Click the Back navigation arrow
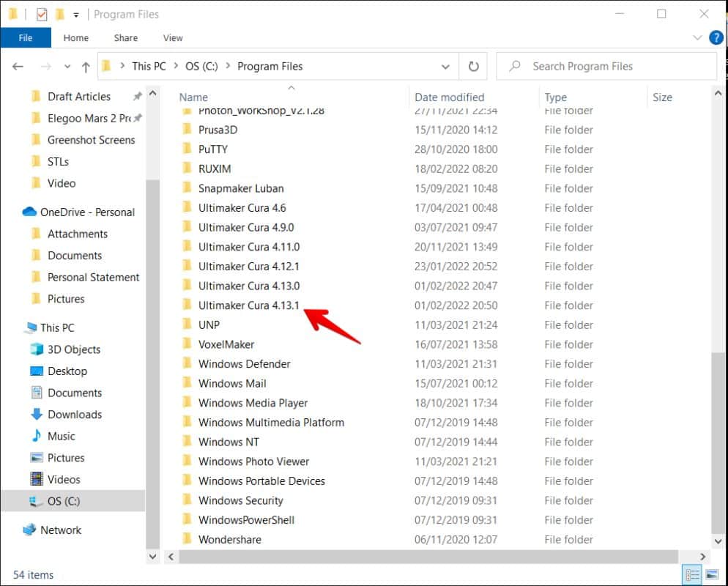Image resolution: width=728 pixels, height=586 pixels. tap(18, 67)
